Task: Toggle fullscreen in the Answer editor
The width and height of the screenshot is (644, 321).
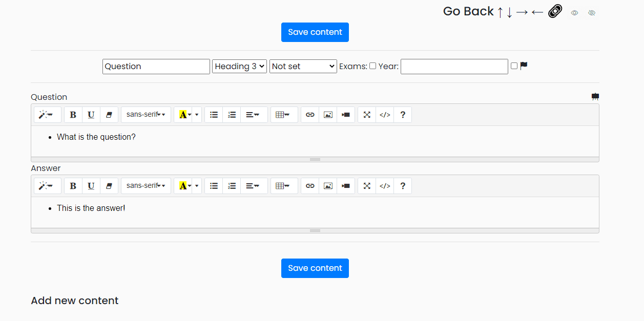Action: (367, 186)
